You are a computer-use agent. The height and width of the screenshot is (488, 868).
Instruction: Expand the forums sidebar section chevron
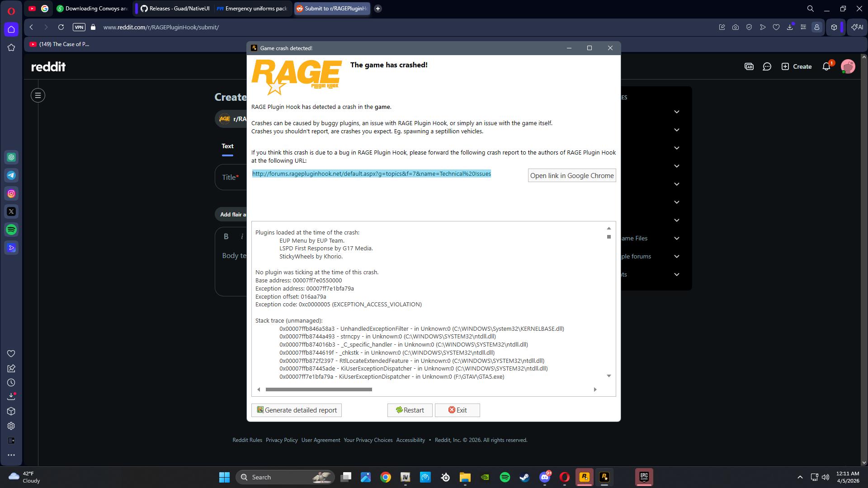(677, 256)
